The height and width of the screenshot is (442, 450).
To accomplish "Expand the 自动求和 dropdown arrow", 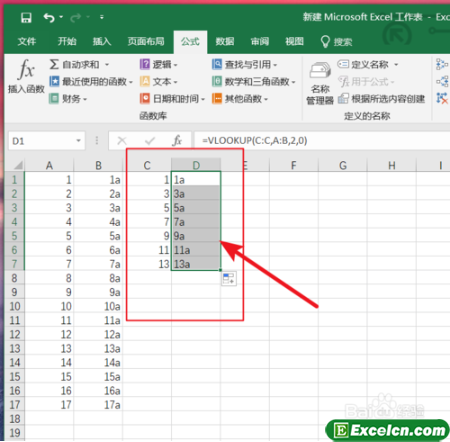I will [107, 64].
